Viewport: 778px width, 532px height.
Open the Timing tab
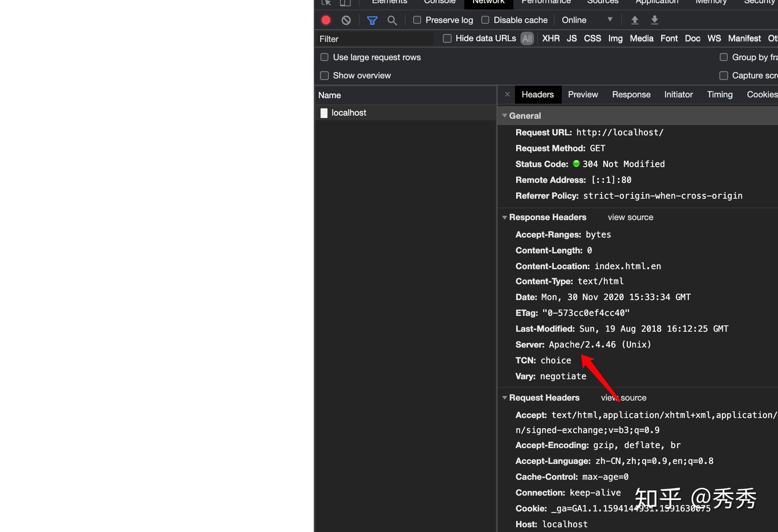720,95
